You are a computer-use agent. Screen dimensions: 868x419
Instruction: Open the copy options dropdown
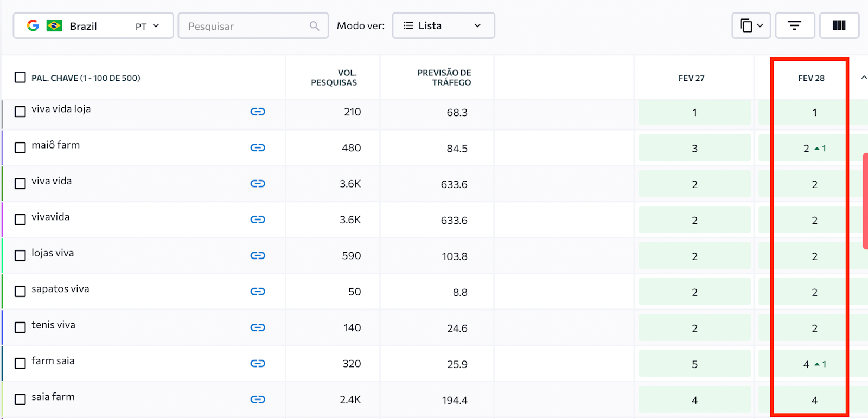751,25
